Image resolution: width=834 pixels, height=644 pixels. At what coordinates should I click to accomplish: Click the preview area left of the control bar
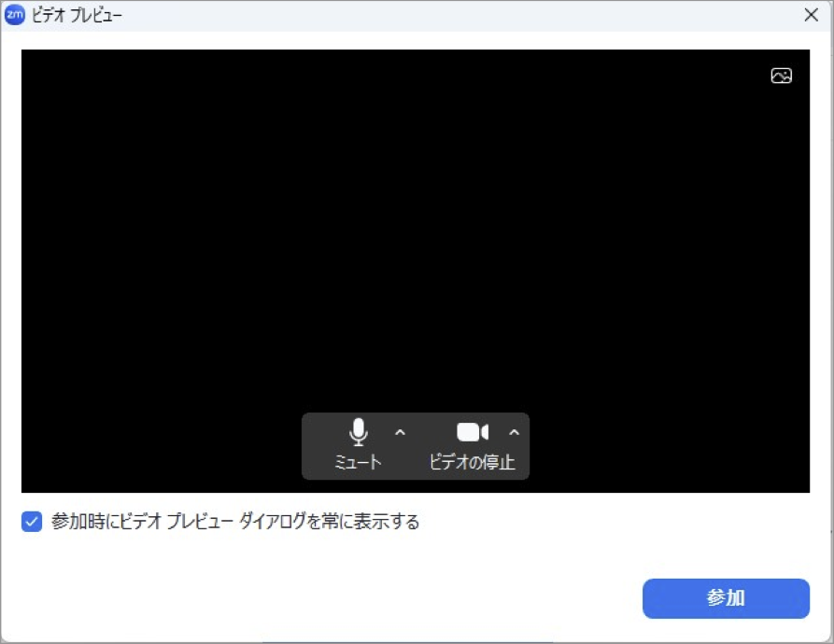[x=159, y=446]
